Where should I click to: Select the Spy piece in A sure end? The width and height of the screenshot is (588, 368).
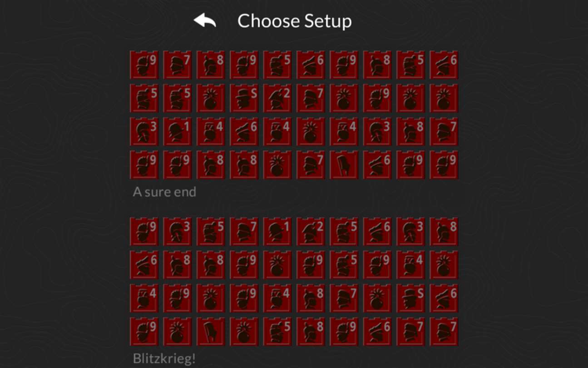point(244,98)
